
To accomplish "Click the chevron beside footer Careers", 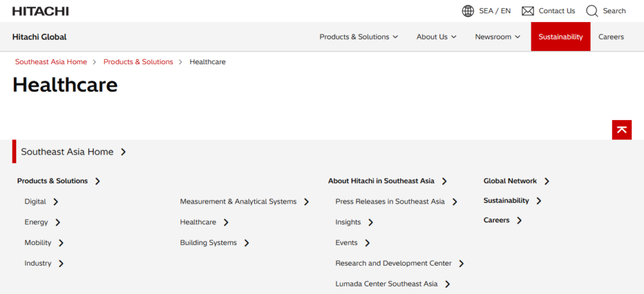I will click(x=519, y=220).
